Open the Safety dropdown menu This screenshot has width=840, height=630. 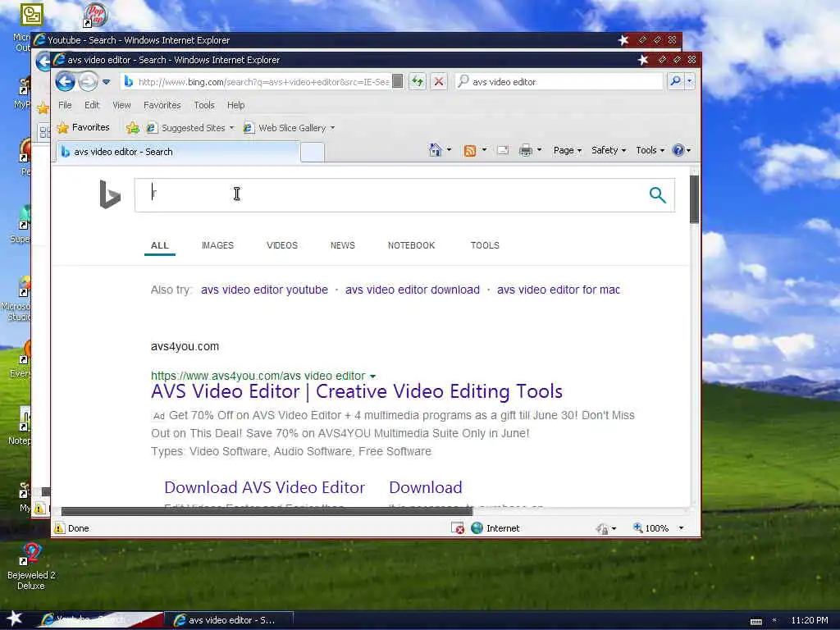(609, 150)
